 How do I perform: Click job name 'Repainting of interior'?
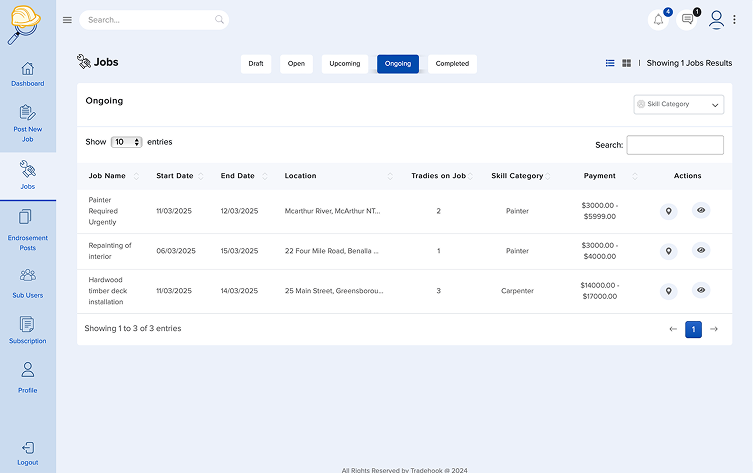(109, 251)
